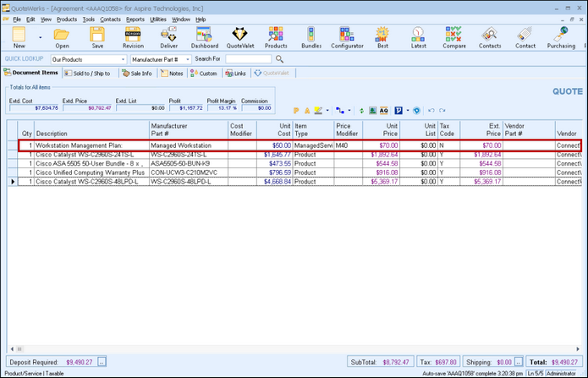This screenshot has height=378, width=588.
Task: Open the Manufacturer Part # dropdown
Action: point(189,59)
